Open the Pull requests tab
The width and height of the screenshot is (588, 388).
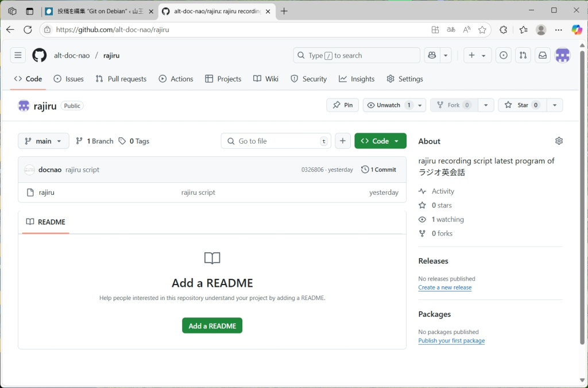(121, 79)
